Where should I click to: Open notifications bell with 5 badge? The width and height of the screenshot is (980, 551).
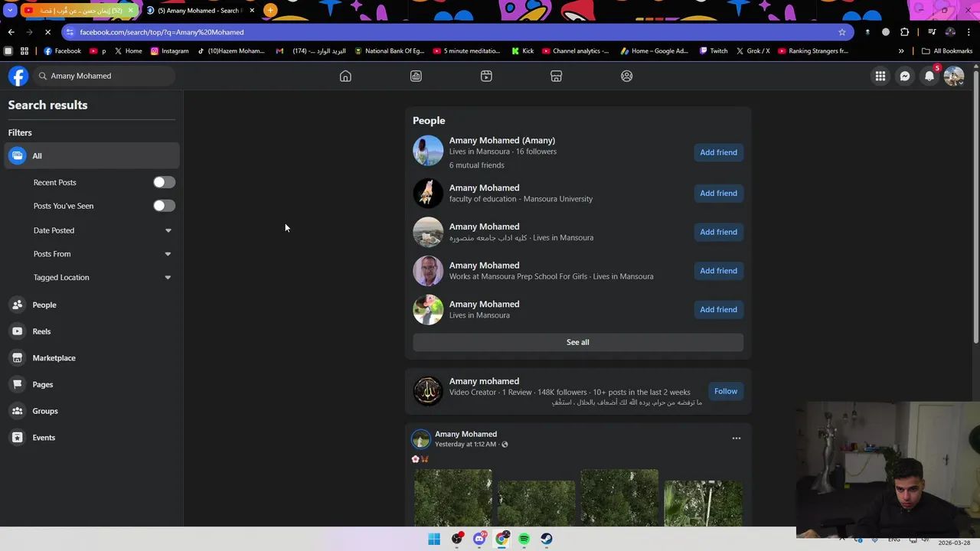(929, 76)
